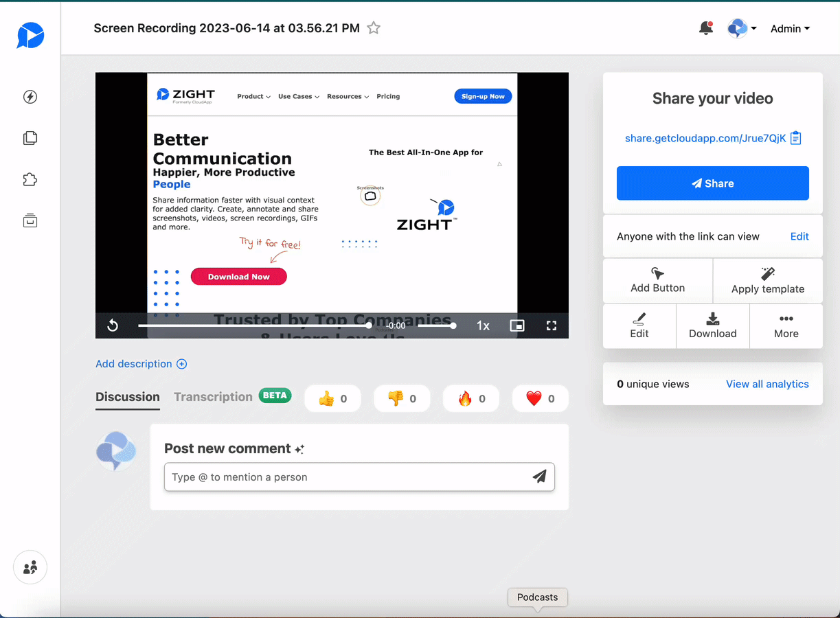Change the 1x playback speed

pos(484,325)
